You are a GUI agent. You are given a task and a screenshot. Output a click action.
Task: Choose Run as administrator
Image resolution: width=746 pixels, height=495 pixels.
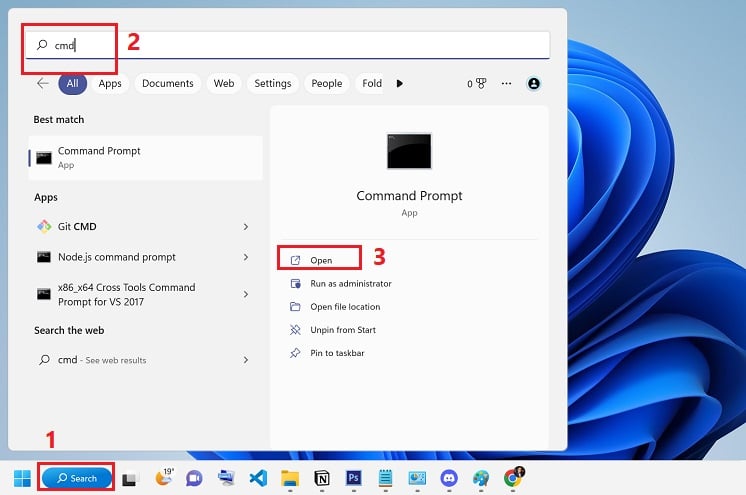point(350,284)
